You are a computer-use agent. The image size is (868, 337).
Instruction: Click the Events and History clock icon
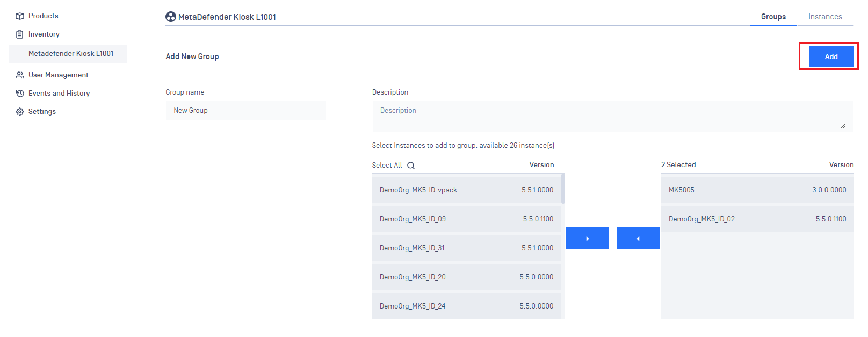[x=20, y=94]
